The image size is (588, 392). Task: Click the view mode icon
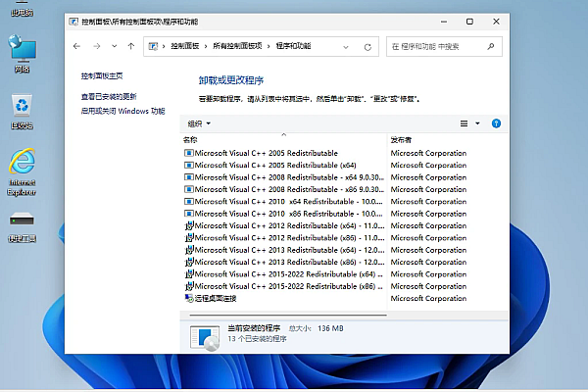(464, 123)
